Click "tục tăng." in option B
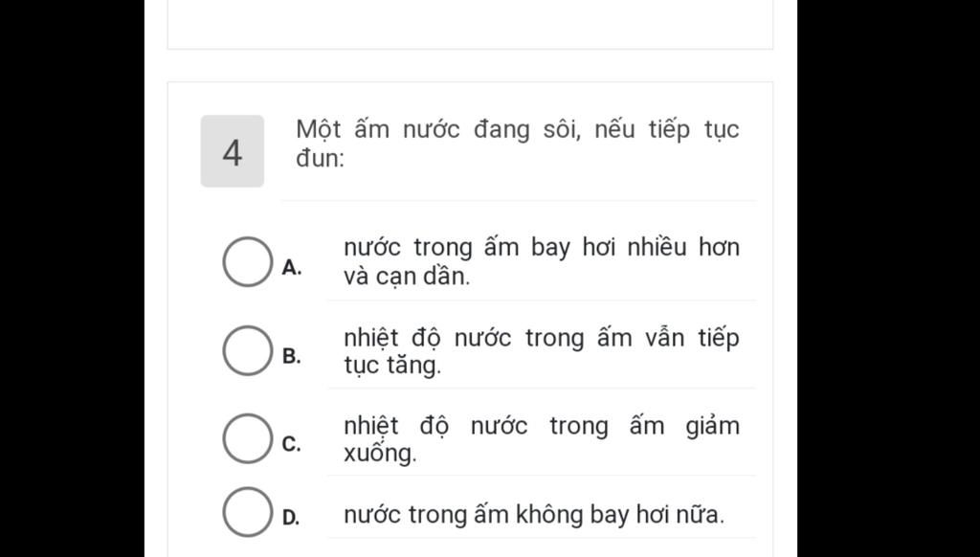 391,365
